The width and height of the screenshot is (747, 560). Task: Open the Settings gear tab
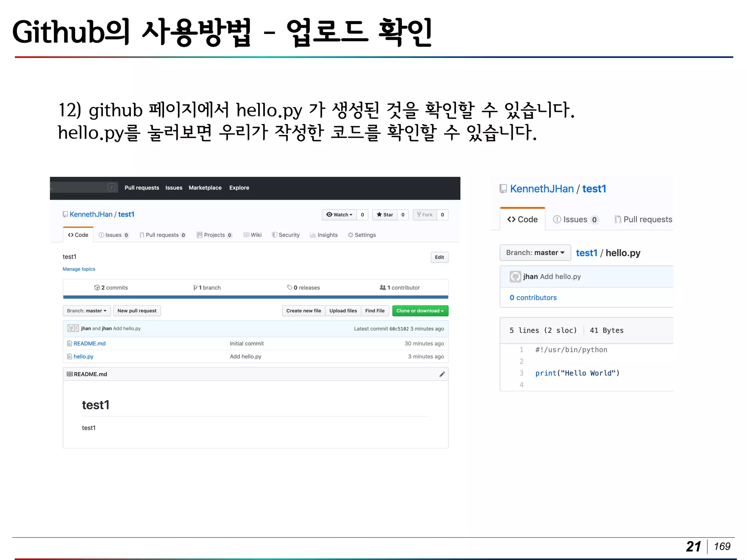(x=361, y=235)
